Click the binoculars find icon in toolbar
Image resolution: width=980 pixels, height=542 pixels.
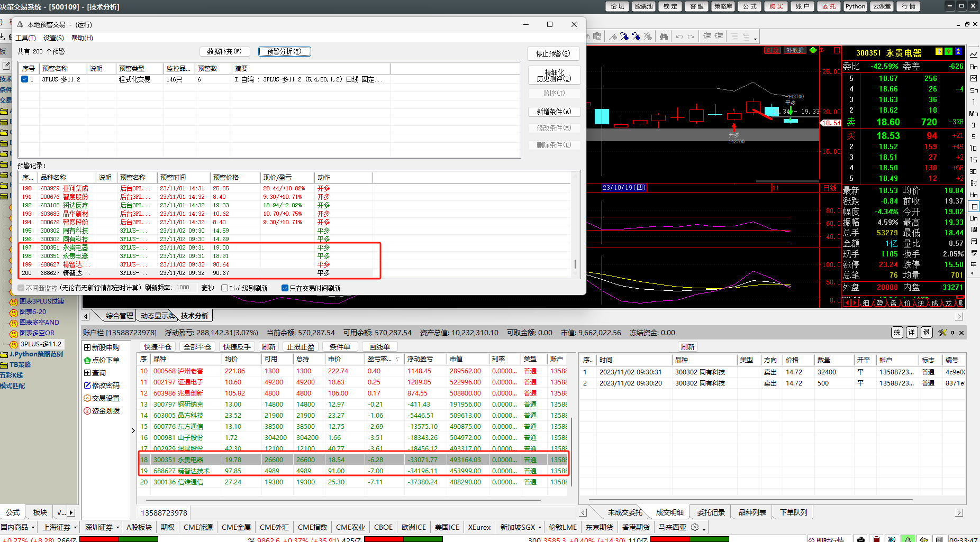click(x=664, y=36)
